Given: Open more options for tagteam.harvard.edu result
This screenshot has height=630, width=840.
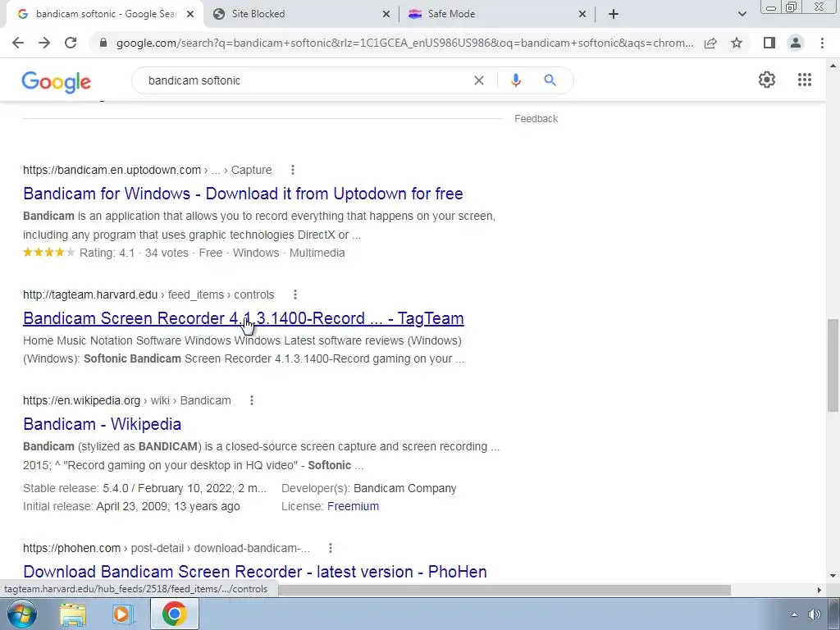Looking at the screenshot, I should tap(295, 294).
